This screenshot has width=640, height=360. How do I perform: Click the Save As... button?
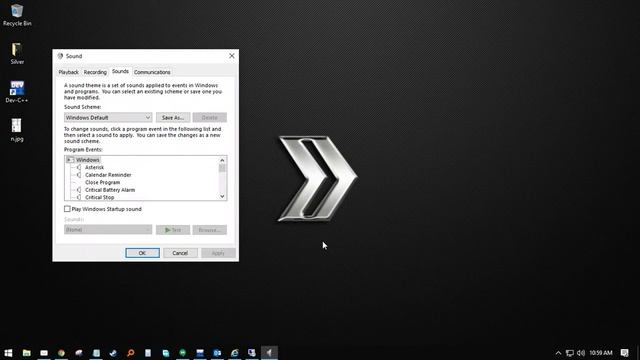click(x=173, y=118)
